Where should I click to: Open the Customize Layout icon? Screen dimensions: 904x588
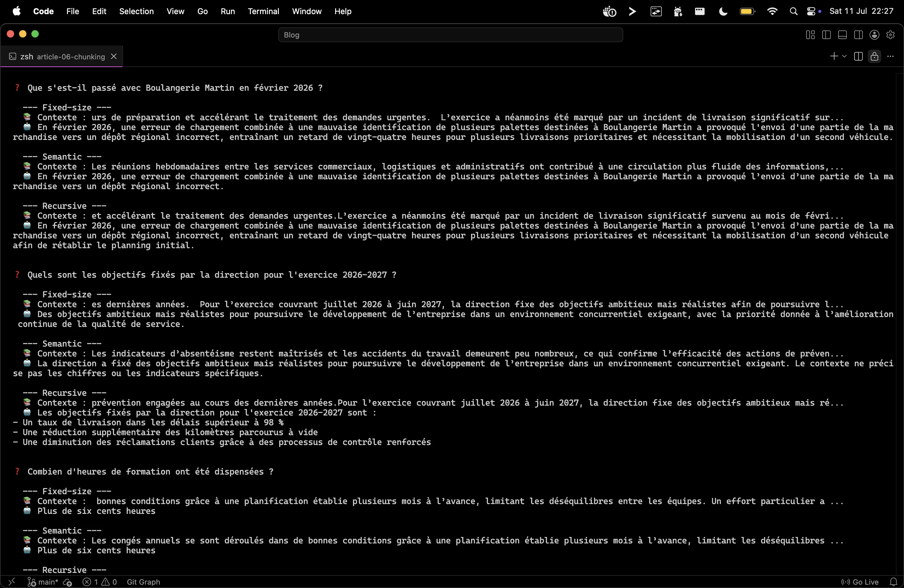click(x=810, y=35)
